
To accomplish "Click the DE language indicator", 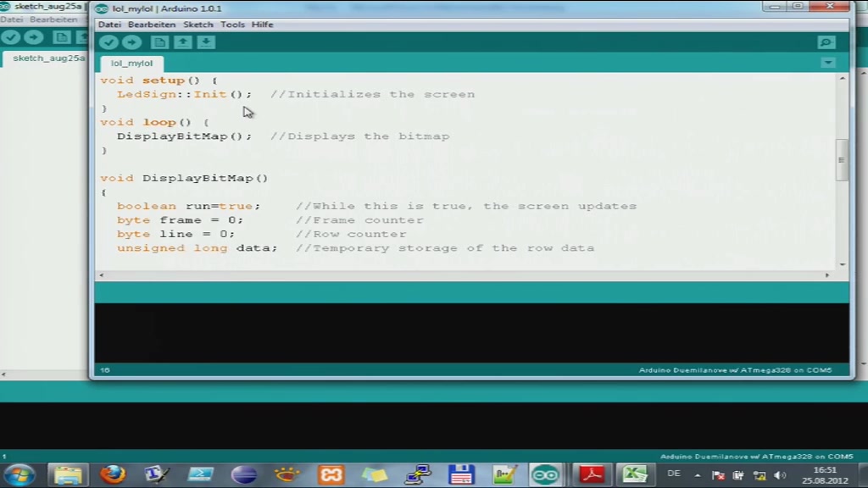I will pos(674,474).
